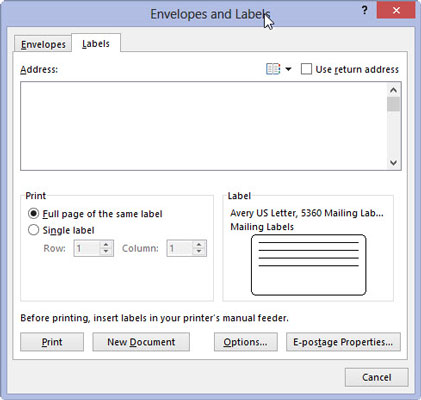Click the Row number field
Viewport: 421px width, 400px height.
(87, 248)
